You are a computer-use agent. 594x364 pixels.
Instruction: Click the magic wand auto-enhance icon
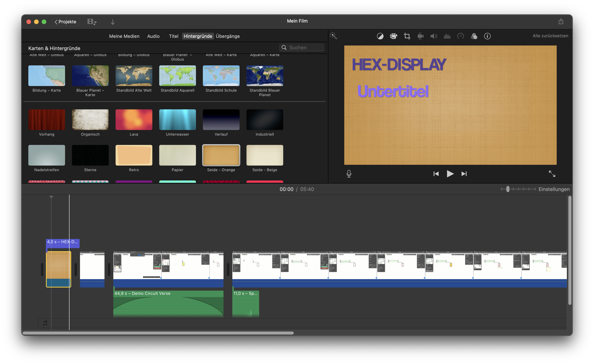click(333, 36)
